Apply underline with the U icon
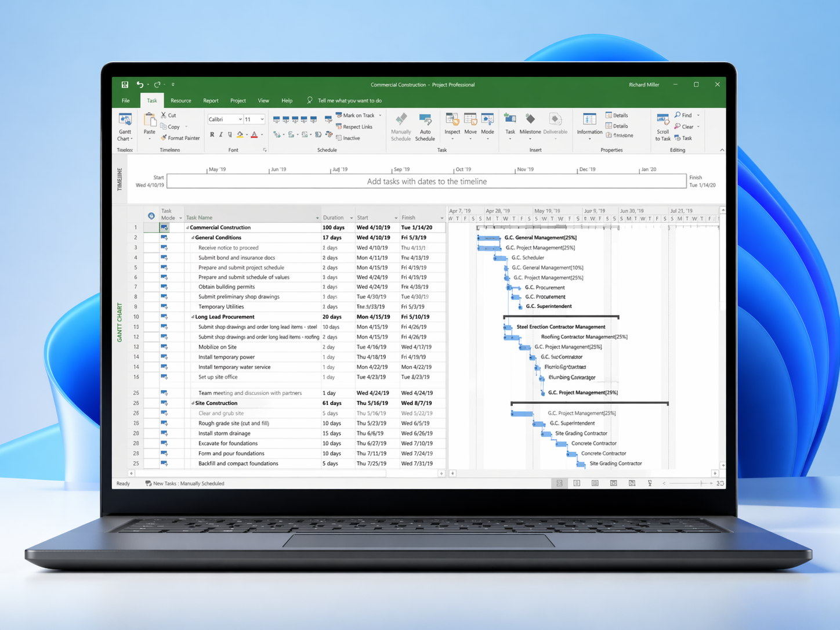 click(230, 135)
